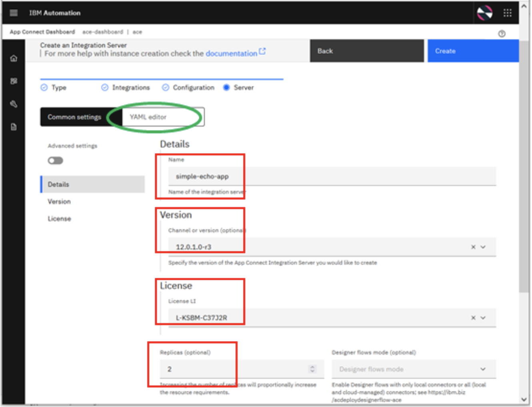Expand the License LI dropdown
Screen dimensions: 532x407
pos(483,318)
